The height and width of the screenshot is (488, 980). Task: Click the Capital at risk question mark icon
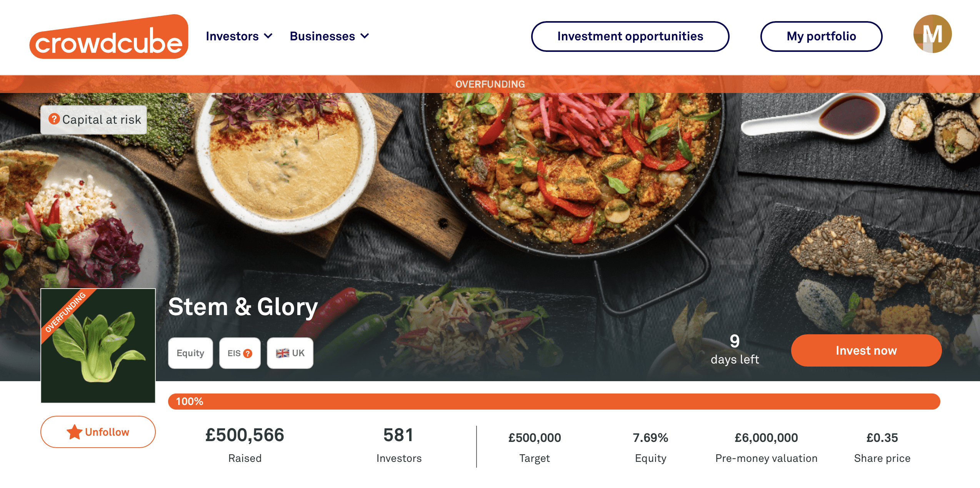pos(54,119)
